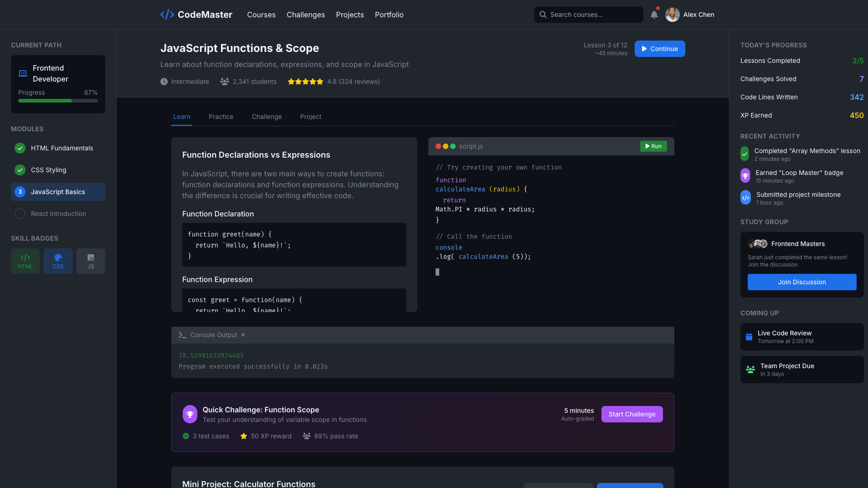
Task: Click the trophy icon on Quick Challenge
Action: coord(190,414)
